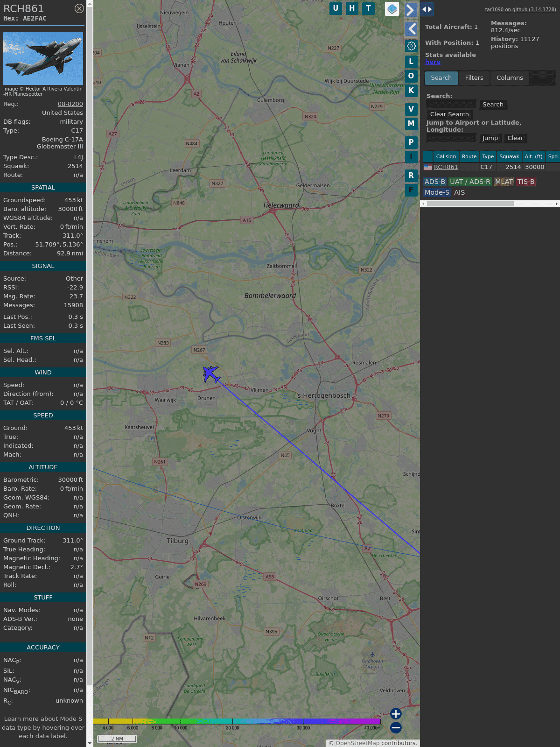The image size is (560, 747).
Task: Open the OpenStreetMap attribution link
Action: (357, 743)
